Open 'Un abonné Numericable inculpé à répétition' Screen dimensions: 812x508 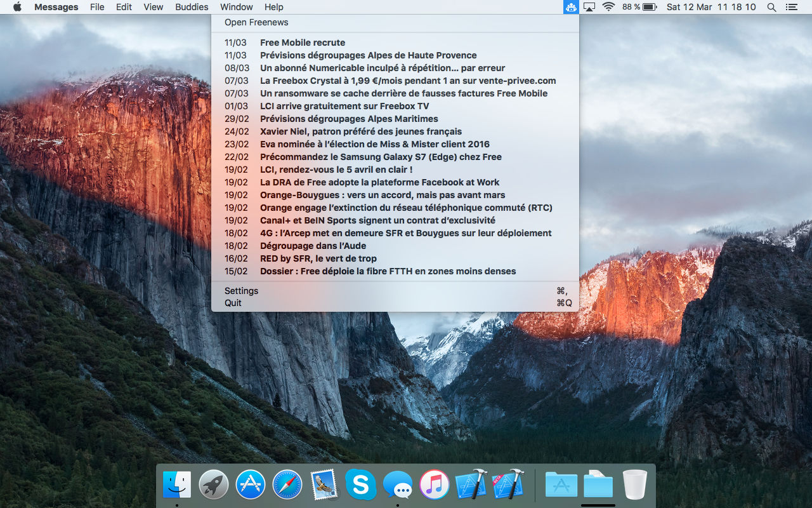[395, 68]
